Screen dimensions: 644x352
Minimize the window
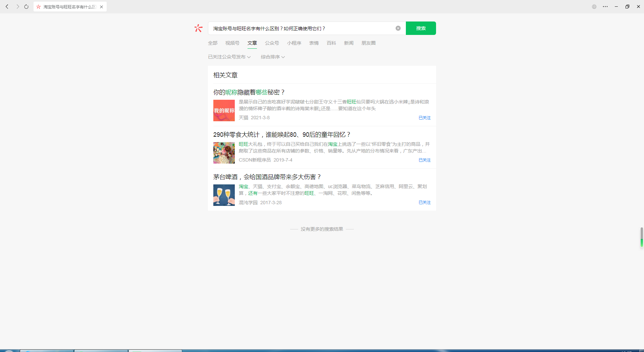[616, 7]
